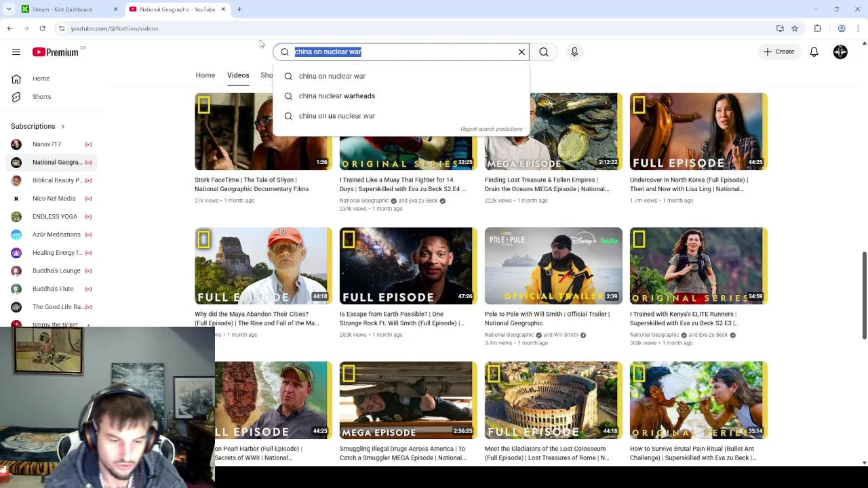
Task: Start voice search with microphone
Action: [574, 52]
